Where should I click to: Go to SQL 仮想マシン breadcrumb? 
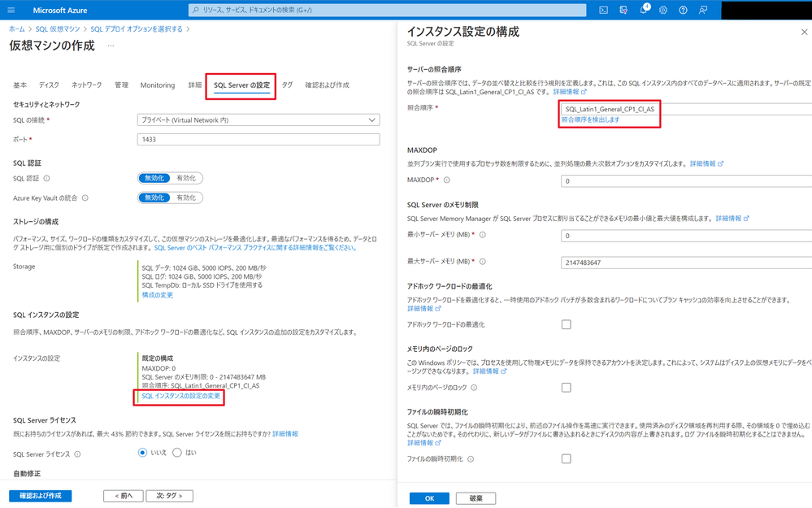pyautogui.click(x=58, y=29)
